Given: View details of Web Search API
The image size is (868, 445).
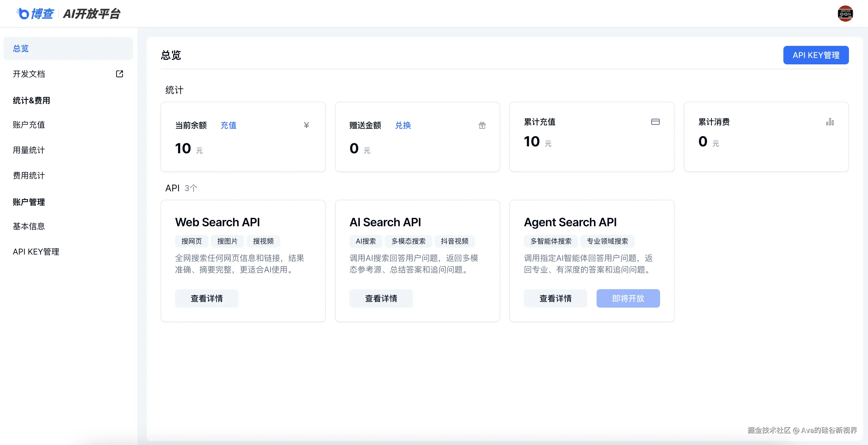Looking at the screenshot, I should pyautogui.click(x=206, y=298).
